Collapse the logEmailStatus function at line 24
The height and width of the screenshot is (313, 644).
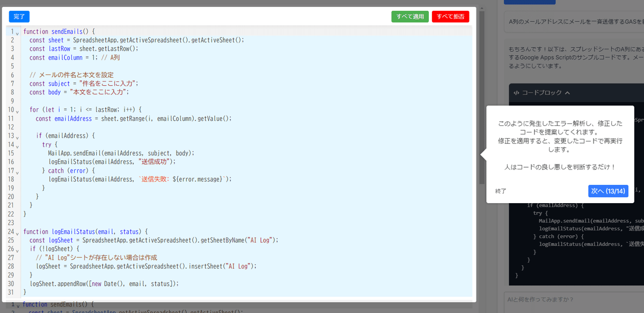(x=18, y=233)
